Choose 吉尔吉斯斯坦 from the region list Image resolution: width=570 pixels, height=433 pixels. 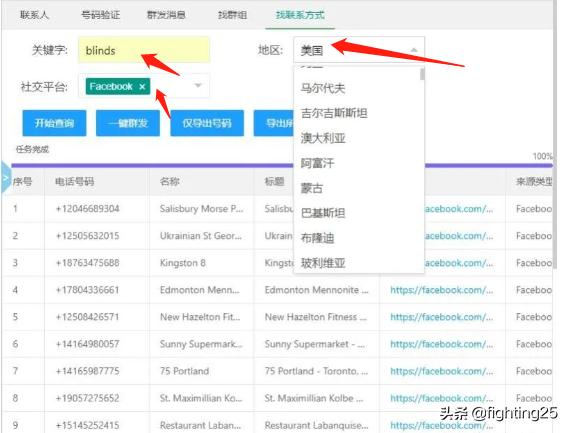click(359, 113)
